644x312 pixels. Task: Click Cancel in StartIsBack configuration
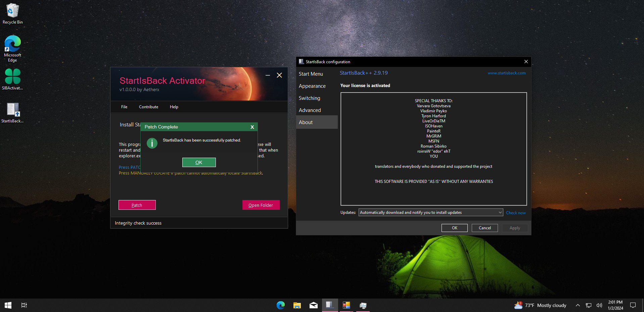(485, 228)
